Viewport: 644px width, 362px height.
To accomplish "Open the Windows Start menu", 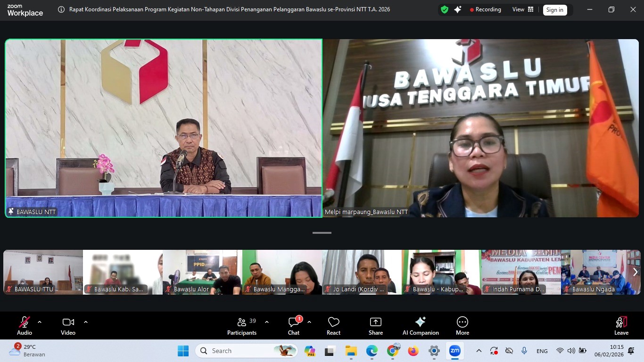I will pyautogui.click(x=183, y=351).
